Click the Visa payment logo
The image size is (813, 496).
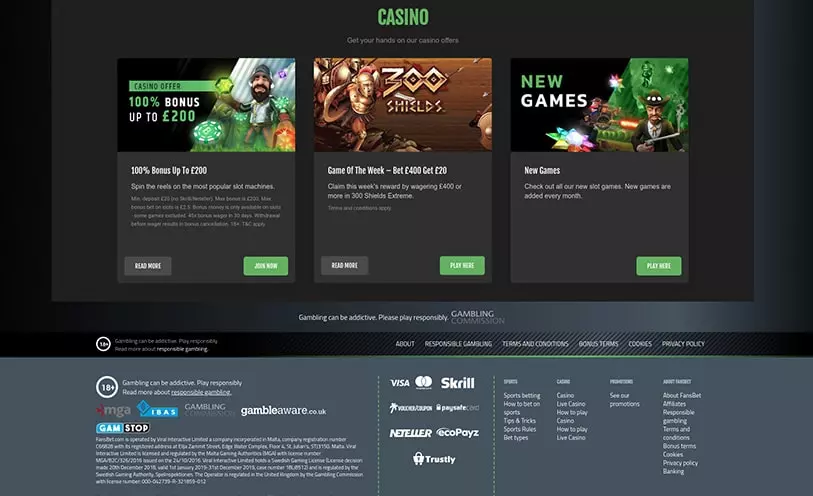400,383
